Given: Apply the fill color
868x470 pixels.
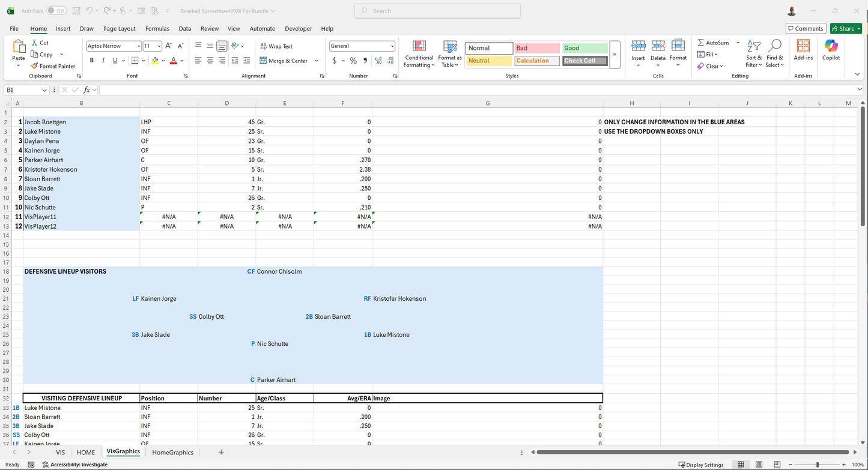Looking at the screenshot, I should [155, 61].
